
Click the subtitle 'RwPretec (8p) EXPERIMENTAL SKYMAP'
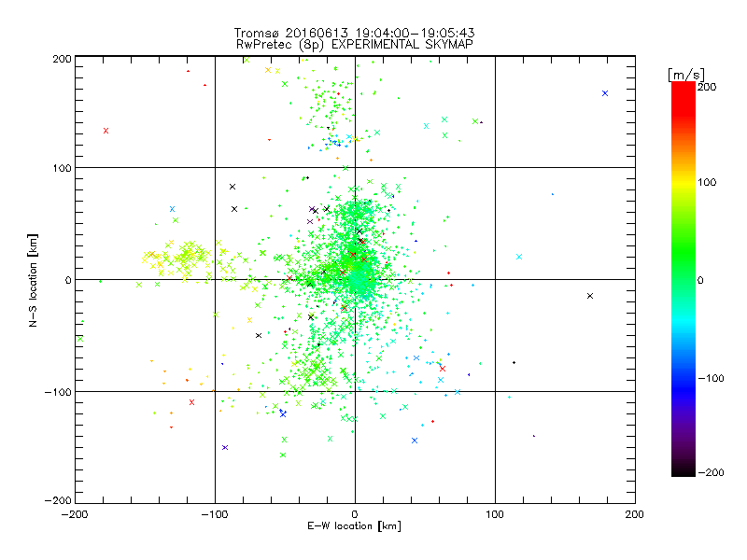click(x=355, y=44)
